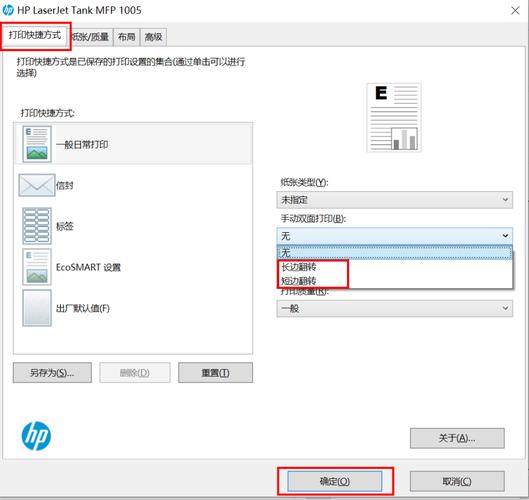529x500 pixels.
Task: Collapse the 手动双面打印 dropdown arrow
Action: click(505, 235)
